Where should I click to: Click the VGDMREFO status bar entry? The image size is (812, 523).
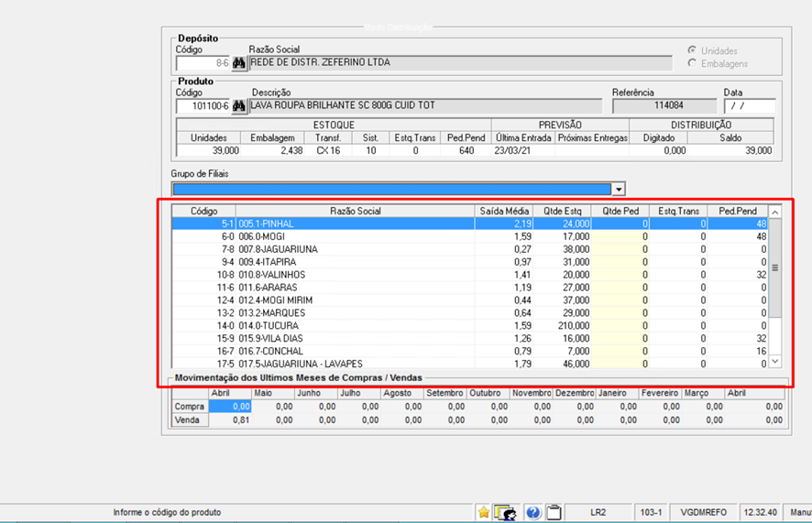point(703,512)
